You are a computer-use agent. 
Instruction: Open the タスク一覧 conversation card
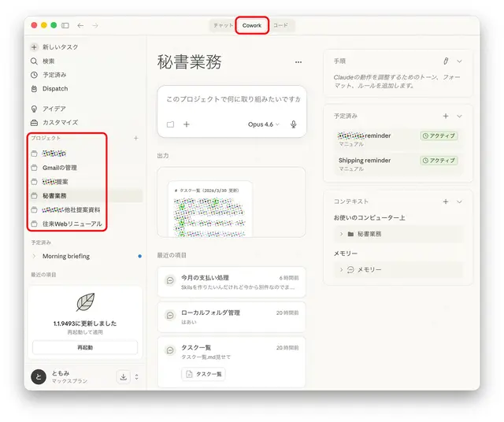(232, 361)
